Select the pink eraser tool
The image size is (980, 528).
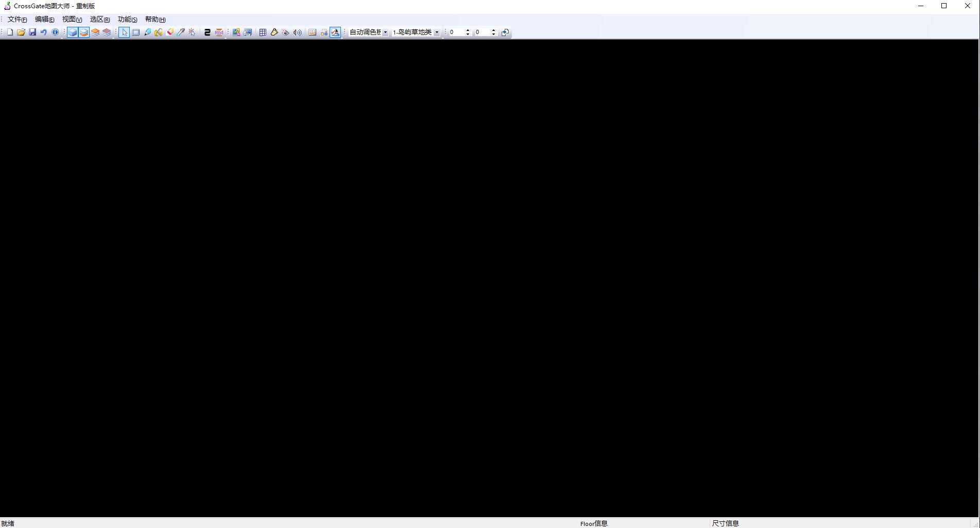(x=170, y=32)
